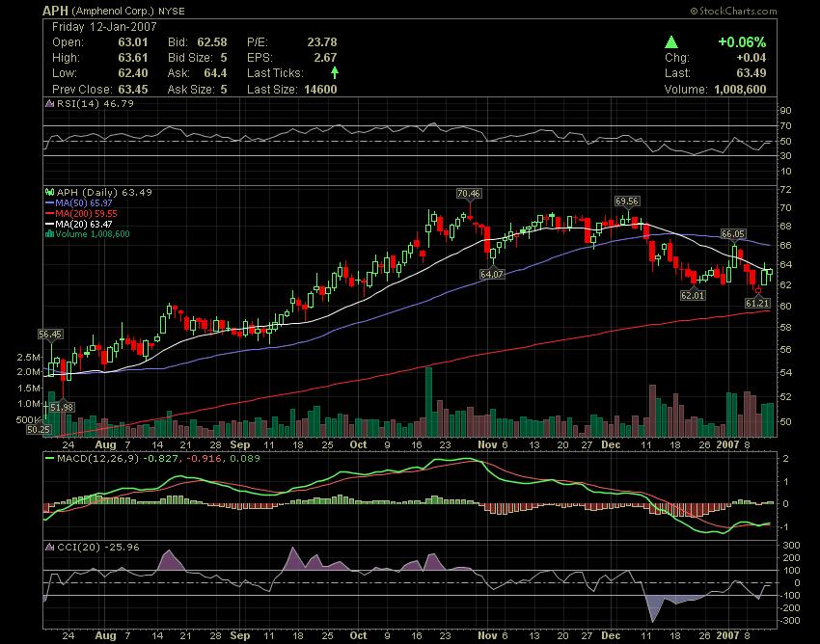Click the green Last Ticks up arrow
This screenshot has height=644, width=820.
[335, 72]
